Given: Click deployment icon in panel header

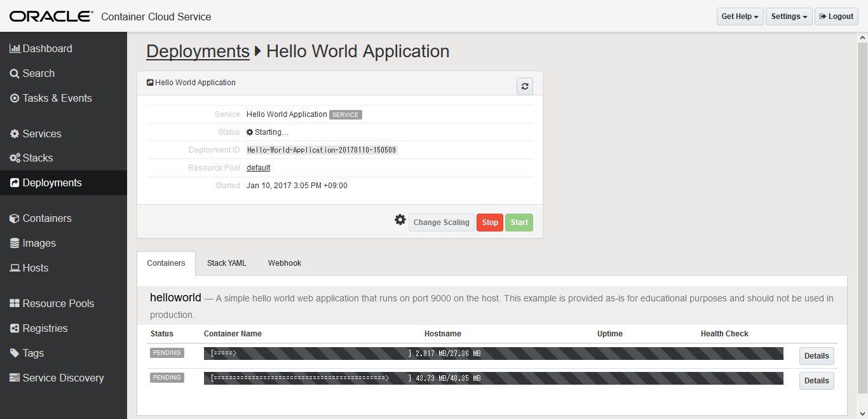Looking at the screenshot, I should (150, 83).
